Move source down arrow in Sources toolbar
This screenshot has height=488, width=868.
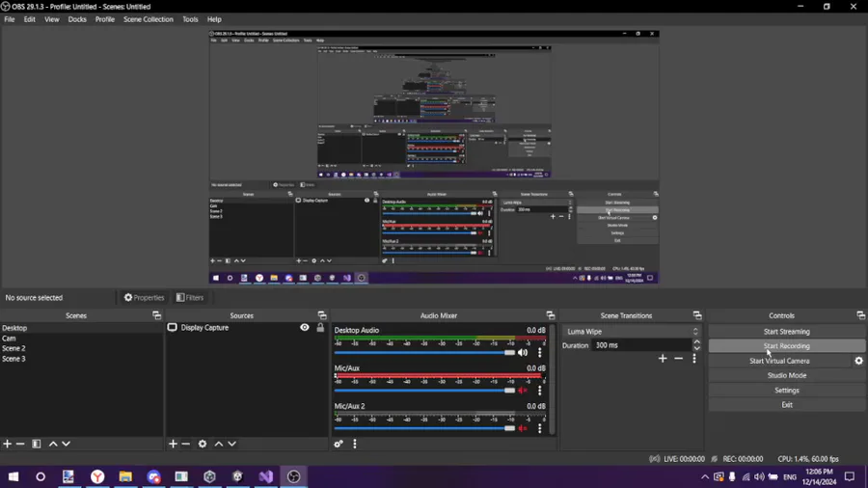click(x=231, y=444)
